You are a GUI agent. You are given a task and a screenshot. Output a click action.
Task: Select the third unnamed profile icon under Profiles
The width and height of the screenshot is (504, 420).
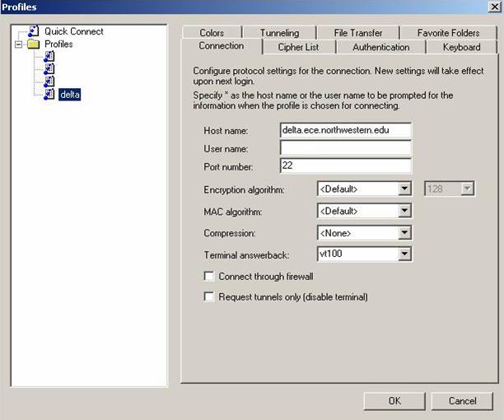(x=49, y=82)
